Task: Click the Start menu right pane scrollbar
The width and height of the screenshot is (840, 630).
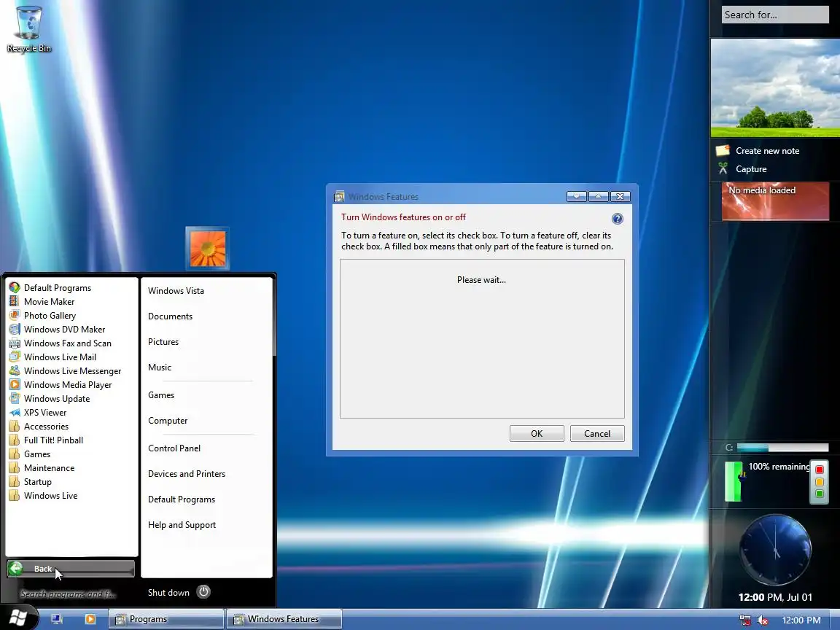Action: click(274, 316)
